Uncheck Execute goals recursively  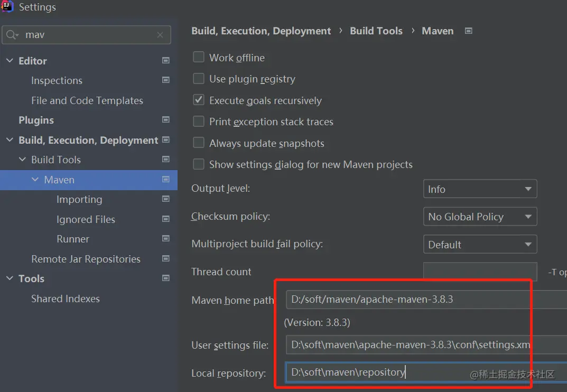(199, 100)
